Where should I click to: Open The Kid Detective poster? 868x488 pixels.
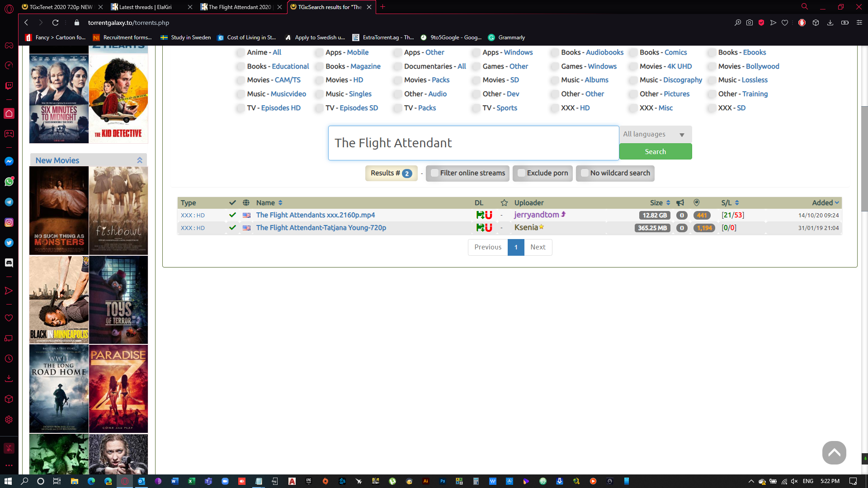point(118,99)
